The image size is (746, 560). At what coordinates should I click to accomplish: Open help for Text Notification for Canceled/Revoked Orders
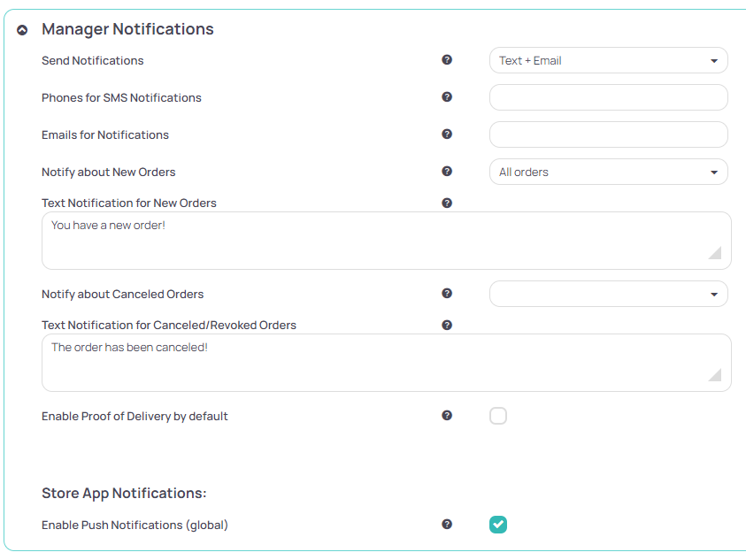pyautogui.click(x=447, y=325)
